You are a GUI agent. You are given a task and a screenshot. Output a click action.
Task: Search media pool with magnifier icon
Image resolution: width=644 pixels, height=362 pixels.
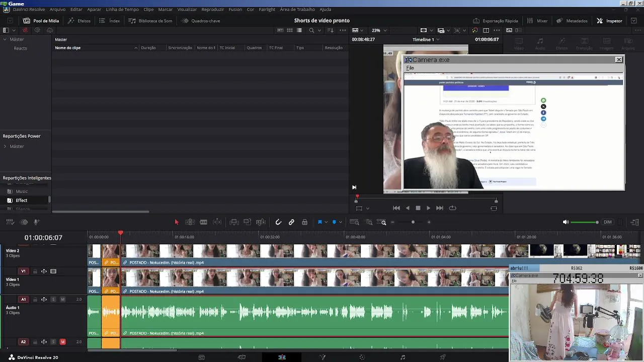[x=311, y=31]
